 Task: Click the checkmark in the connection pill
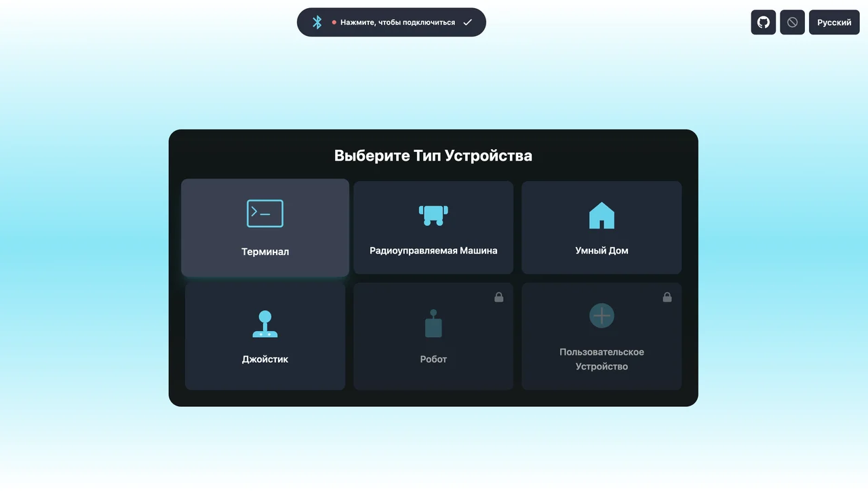pyautogui.click(x=467, y=22)
